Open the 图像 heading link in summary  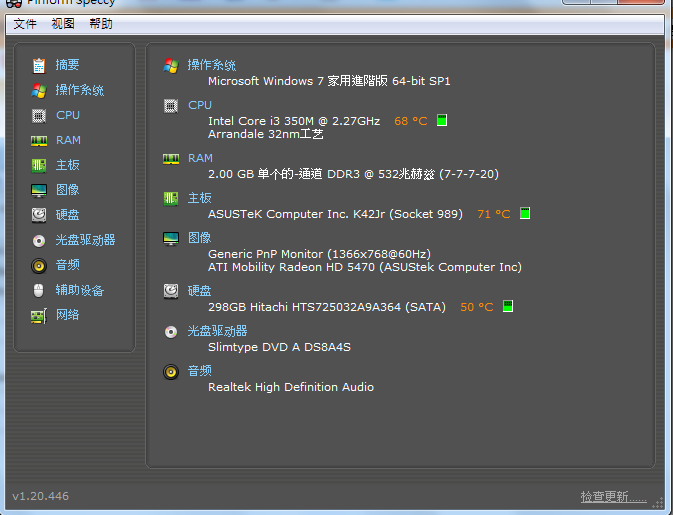[x=200, y=238]
